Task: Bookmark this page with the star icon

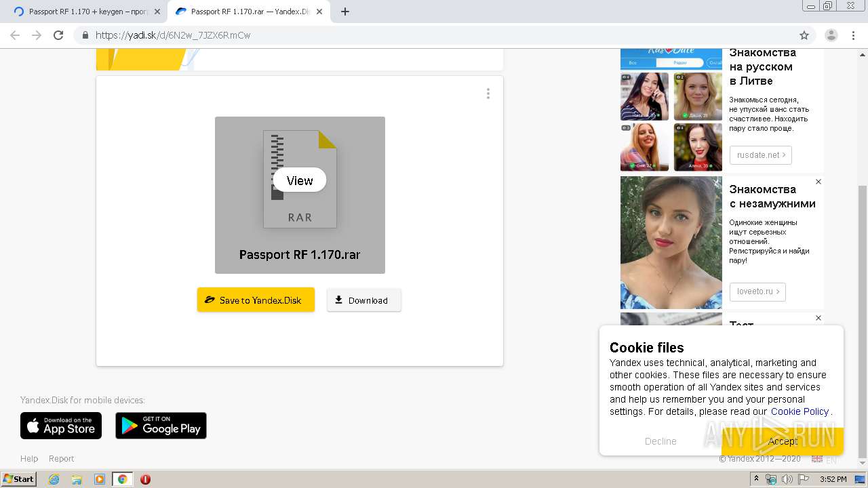Action: (804, 35)
